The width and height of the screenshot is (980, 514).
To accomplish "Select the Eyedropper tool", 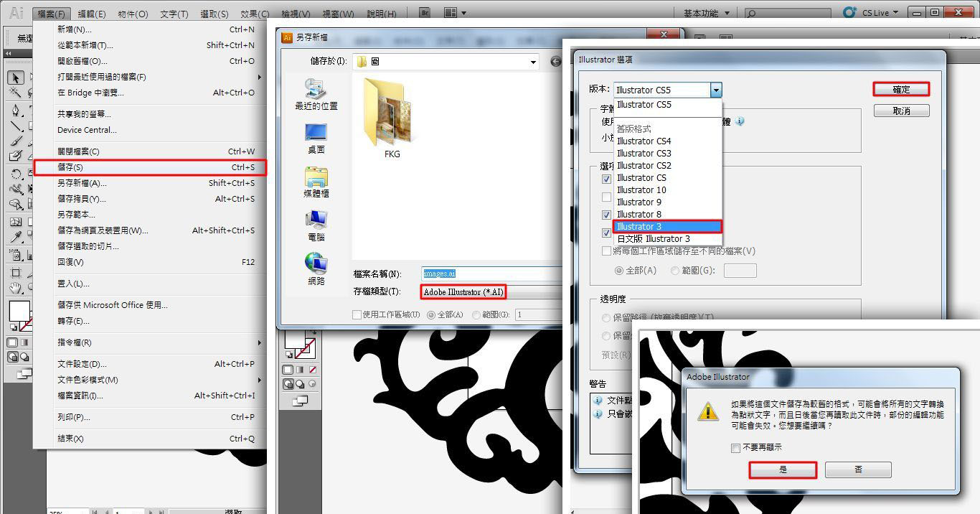I will [16, 237].
